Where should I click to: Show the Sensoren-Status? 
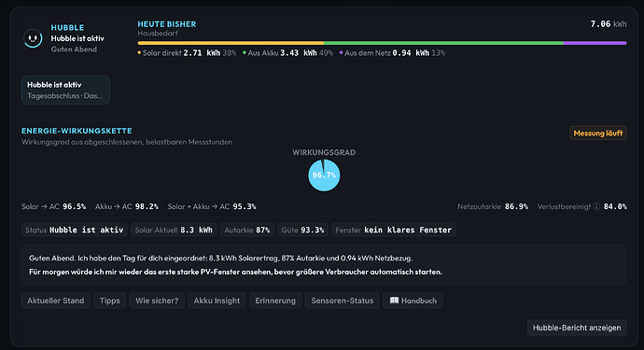pos(343,301)
